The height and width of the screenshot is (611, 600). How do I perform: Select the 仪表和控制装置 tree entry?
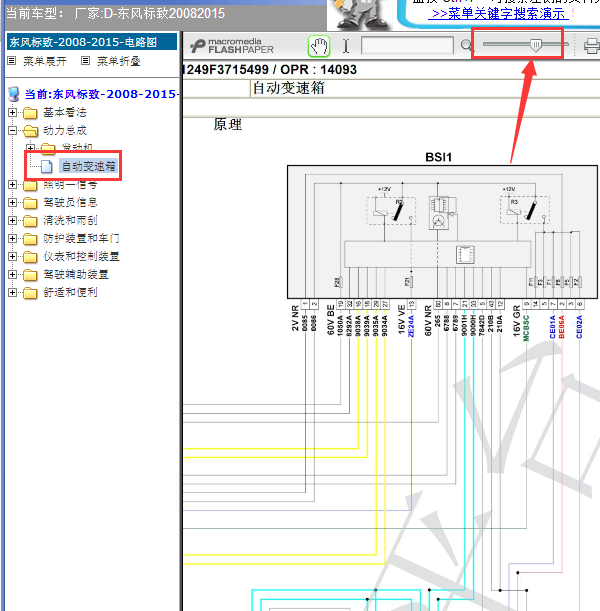tap(81, 256)
